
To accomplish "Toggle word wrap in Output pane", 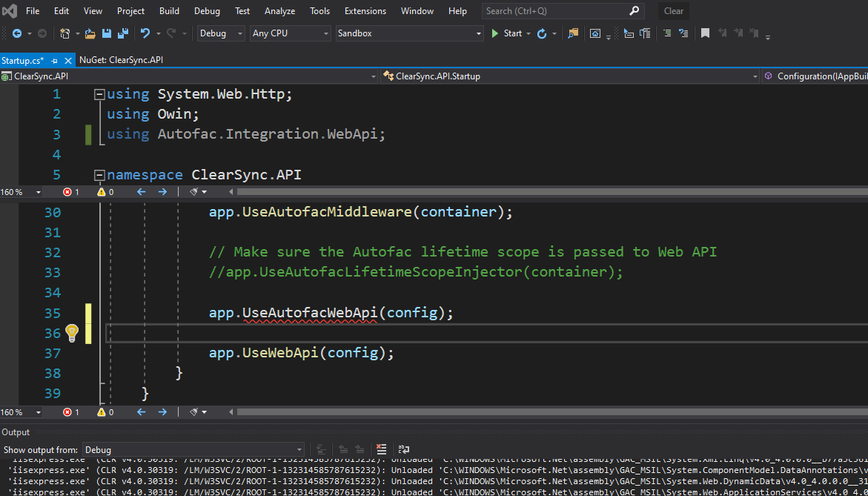I will 404,449.
